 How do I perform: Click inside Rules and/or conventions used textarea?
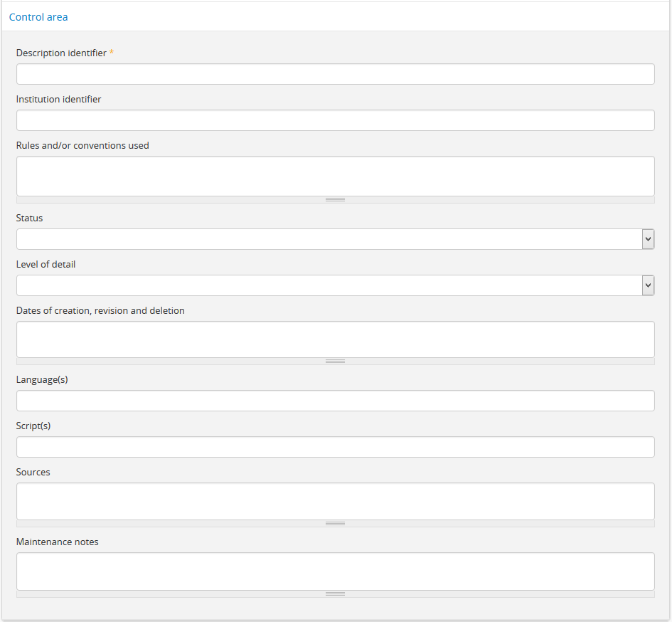tap(335, 176)
